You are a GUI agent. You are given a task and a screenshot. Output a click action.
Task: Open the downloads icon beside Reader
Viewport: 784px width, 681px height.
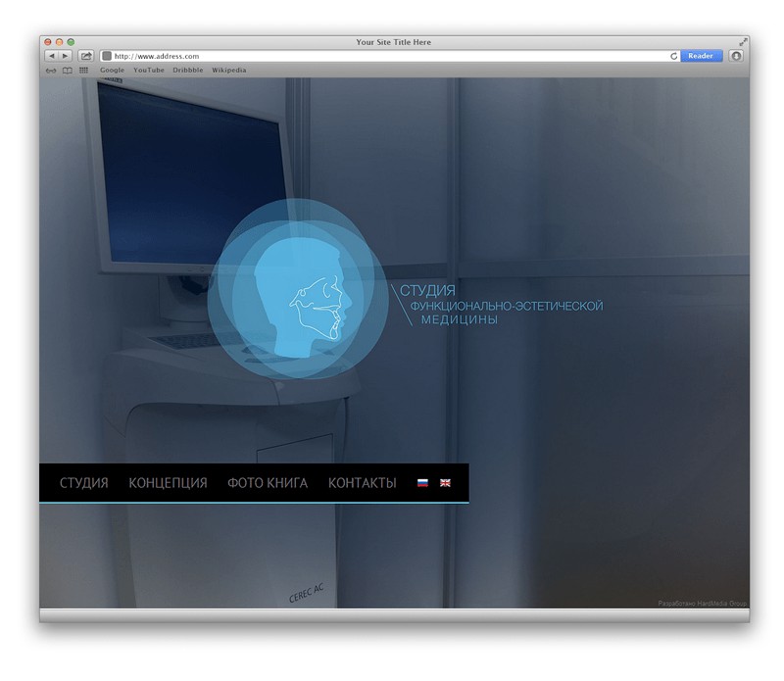click(736, 56)
